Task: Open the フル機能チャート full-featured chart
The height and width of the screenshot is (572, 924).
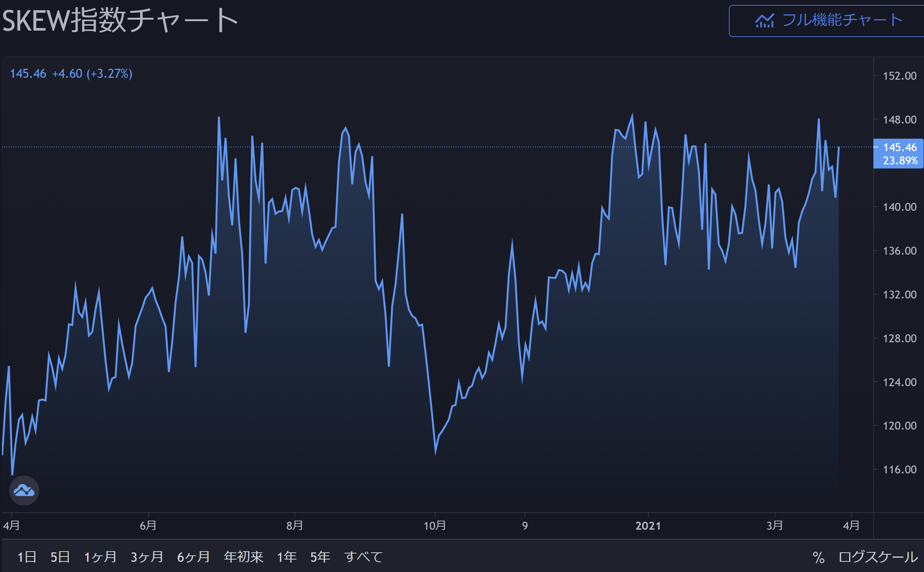Action: coord(842,20)
